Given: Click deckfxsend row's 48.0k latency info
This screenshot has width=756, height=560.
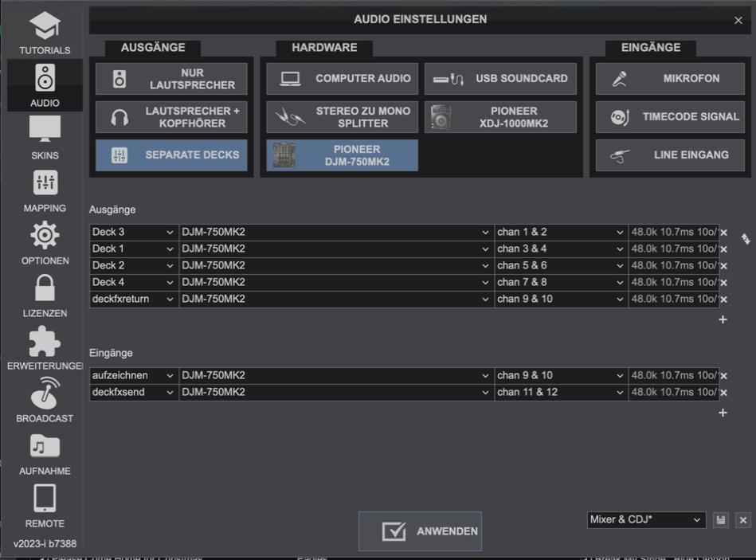Looking at the screenshot, I should [x=674, y=392].
